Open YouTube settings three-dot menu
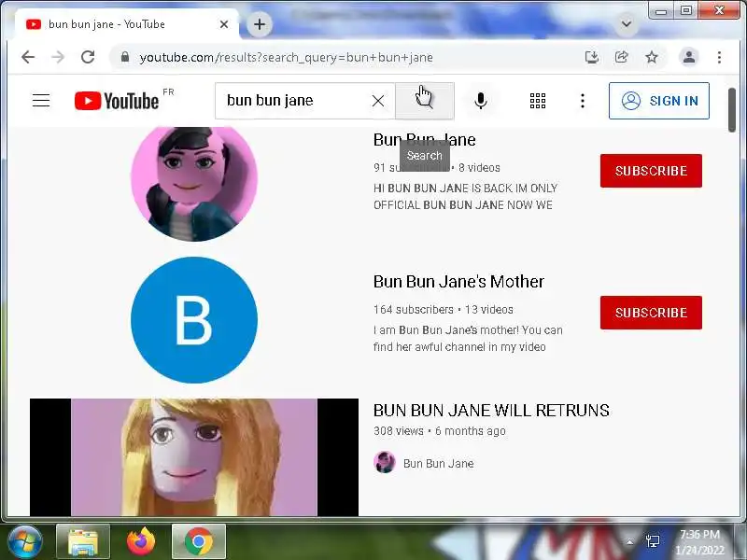Viewport: 747px width, 560px height. pos(582,101)
